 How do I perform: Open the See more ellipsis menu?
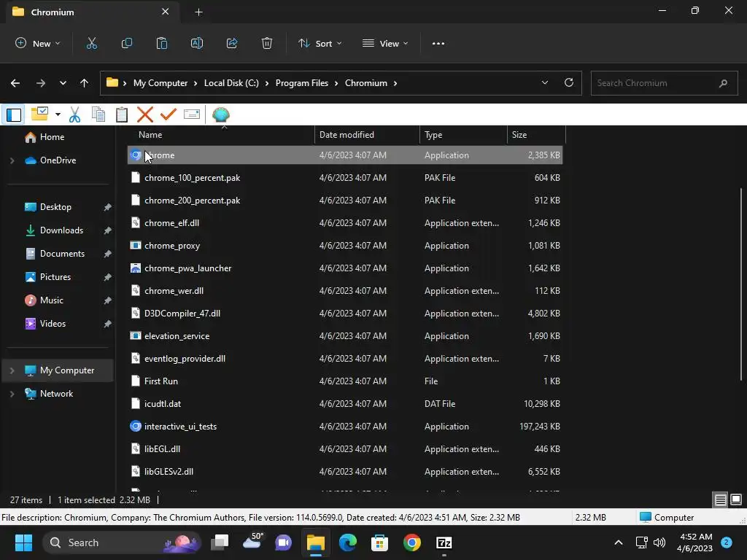tap(438, 43)
